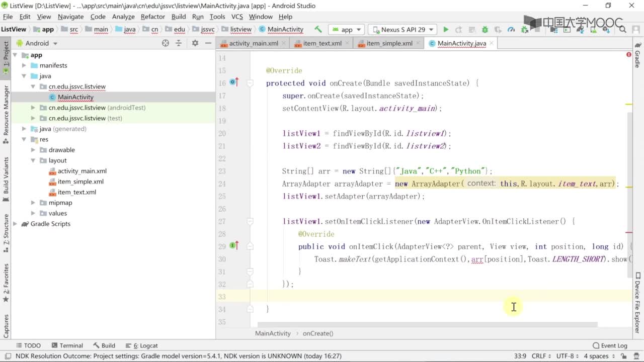Open the Build tool window at bottom
The width and height of the screenshot is (644, 362).
(104, 345)
